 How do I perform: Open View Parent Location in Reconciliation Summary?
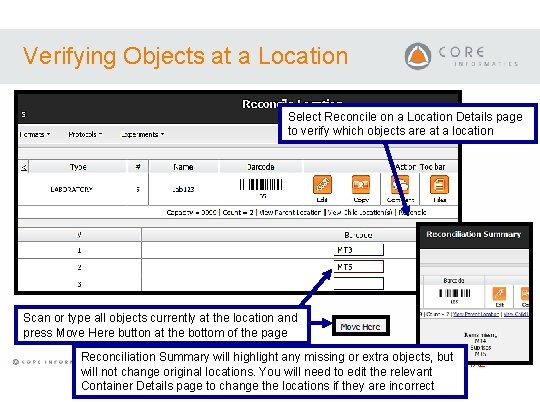point(476,314)
